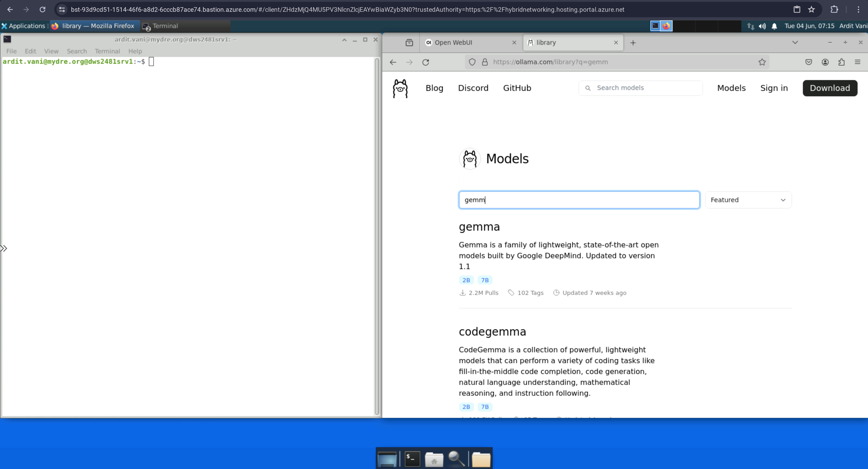Viewport: 868px width, 469px height.
Task: Open Save to Pocket icon in Firefox
Action: point(809,62)
